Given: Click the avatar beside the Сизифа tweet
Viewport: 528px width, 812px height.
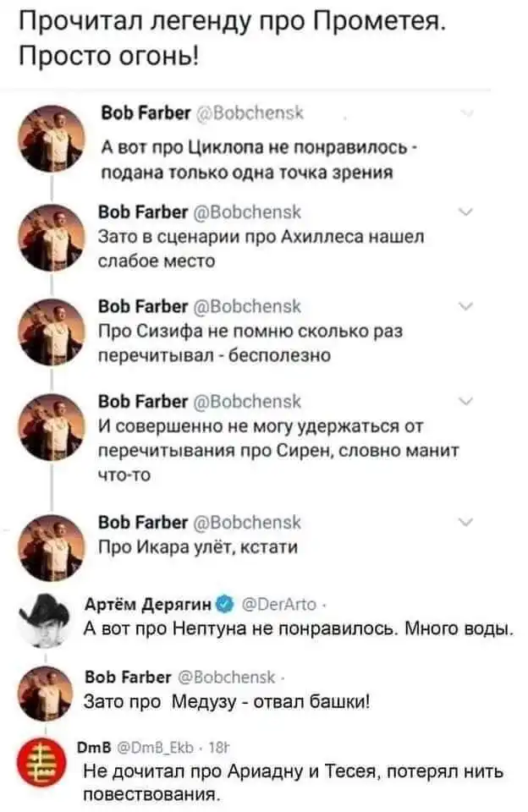Looking at the screenshot, I should pyautogui.click(x=52, y=330).
